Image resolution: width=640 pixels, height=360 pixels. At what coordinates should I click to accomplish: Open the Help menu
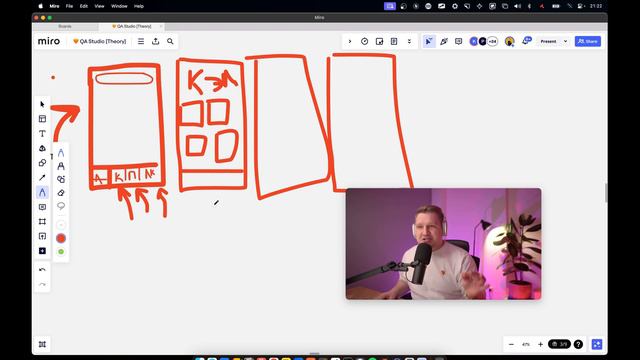pyautogui.click(x=139, y=6)
